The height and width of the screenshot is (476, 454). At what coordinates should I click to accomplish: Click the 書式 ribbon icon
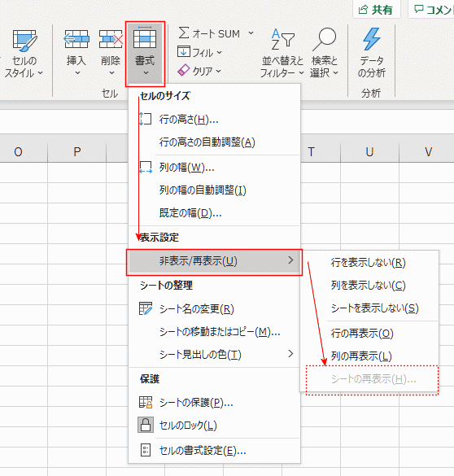(x=145, y=37)
